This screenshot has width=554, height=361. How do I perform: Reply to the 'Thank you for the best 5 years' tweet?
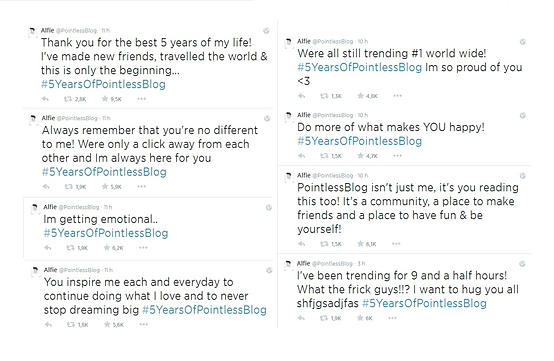pyautogui.click(x=45, y=99)
